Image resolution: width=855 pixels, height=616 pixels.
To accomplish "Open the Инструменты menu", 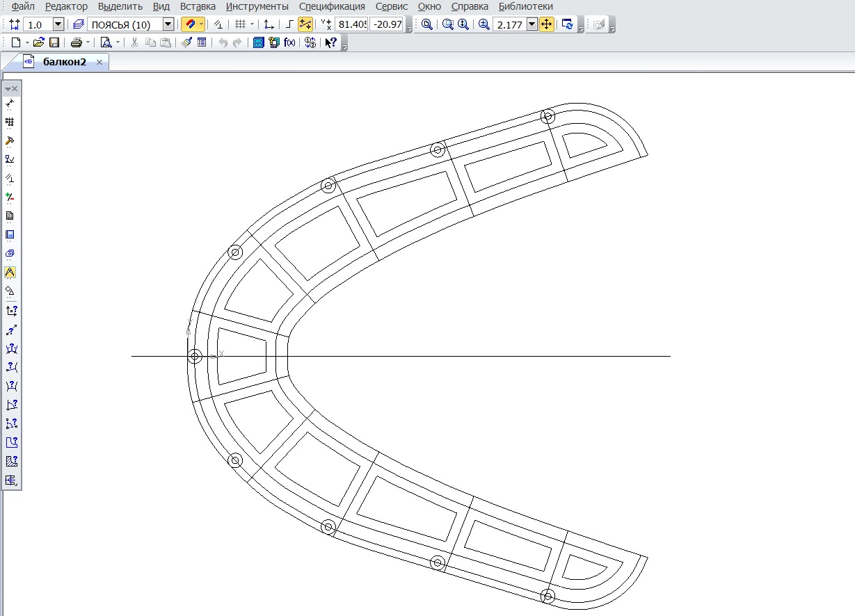I will point(257,6).
